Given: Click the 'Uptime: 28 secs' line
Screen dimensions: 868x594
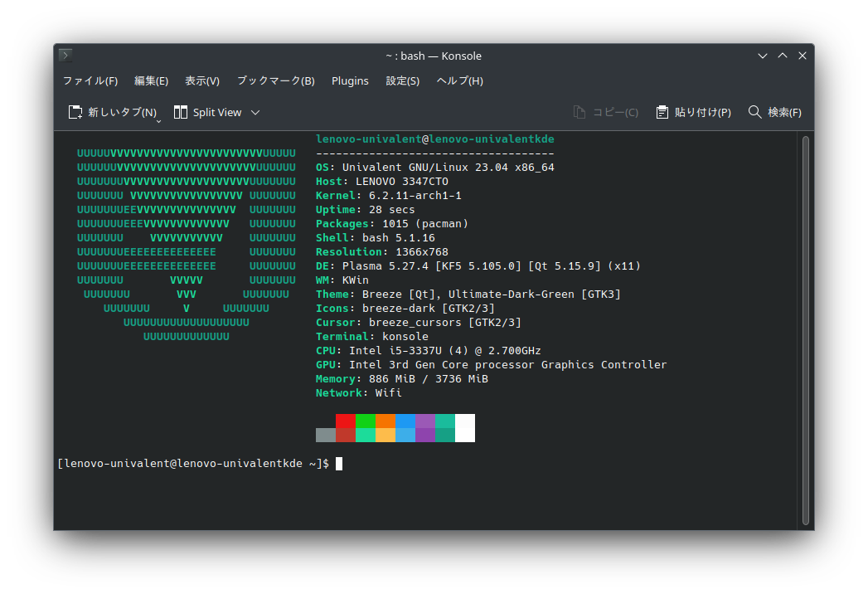Looking at the screenshot, I should [x=366, y=209].
